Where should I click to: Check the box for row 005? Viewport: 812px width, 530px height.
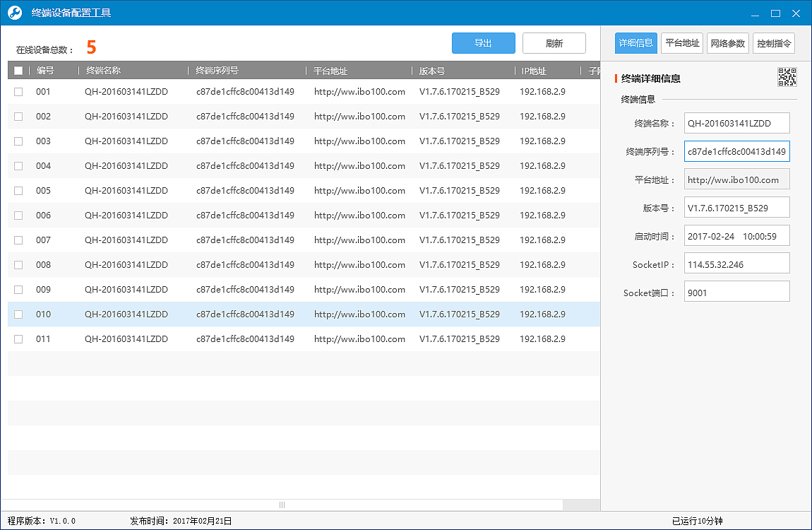[x=18, y=191]
